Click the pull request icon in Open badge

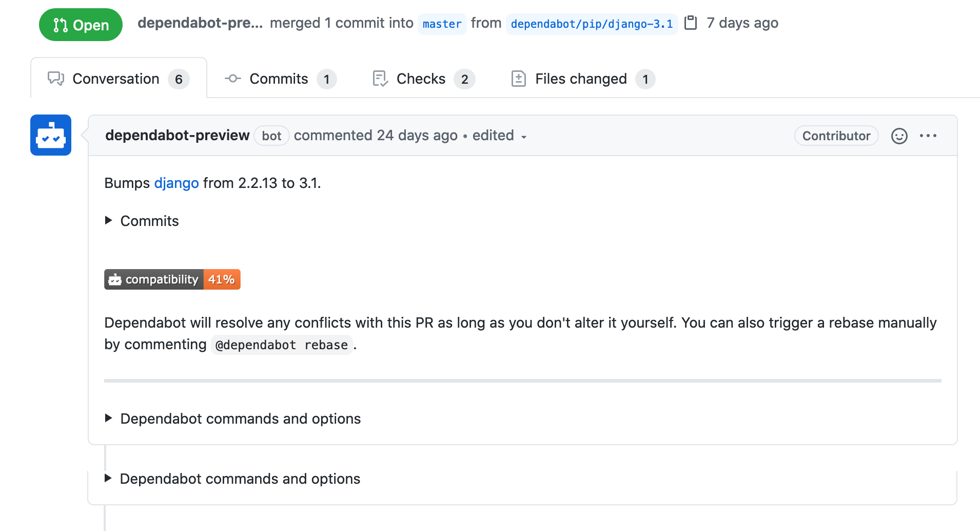tap(61, 25)
